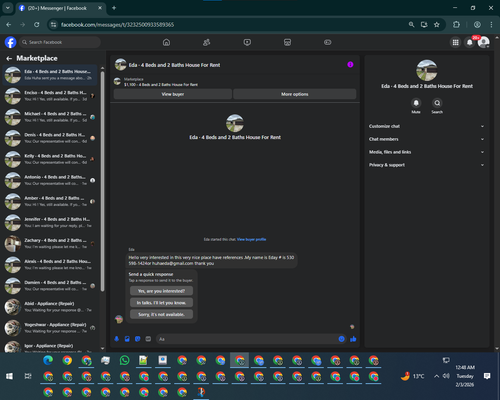The height and width of the screenshot is (400, 500).
Task: Open the Yogeshwar Appliance (Repair) conversation
Action: [50, 328]
